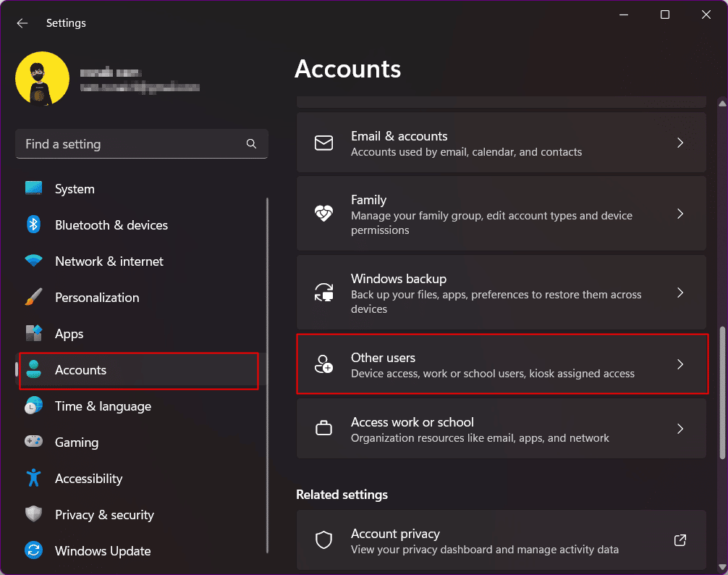Click 'Device access, work or school users' description

click(493, 374)
